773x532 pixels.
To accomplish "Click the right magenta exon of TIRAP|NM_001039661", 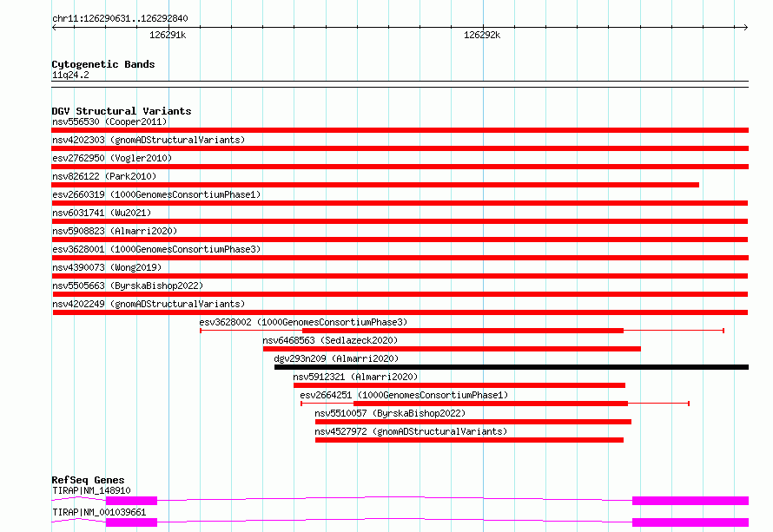I will click(x=690, y=522).
